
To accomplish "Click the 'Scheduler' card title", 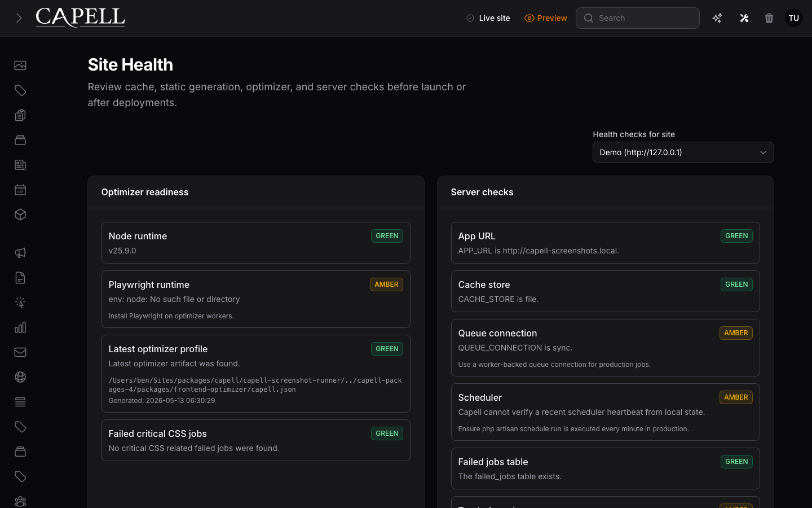I will [480, 397].
